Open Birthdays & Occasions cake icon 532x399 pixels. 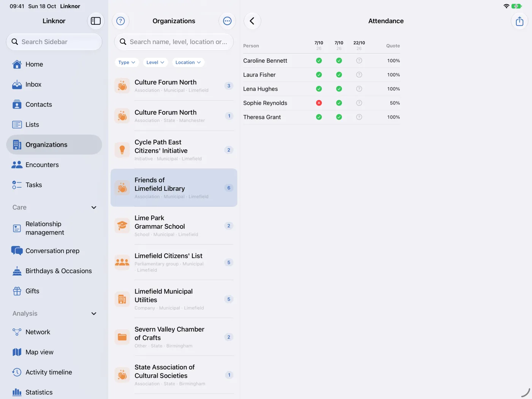coord(17,271)
